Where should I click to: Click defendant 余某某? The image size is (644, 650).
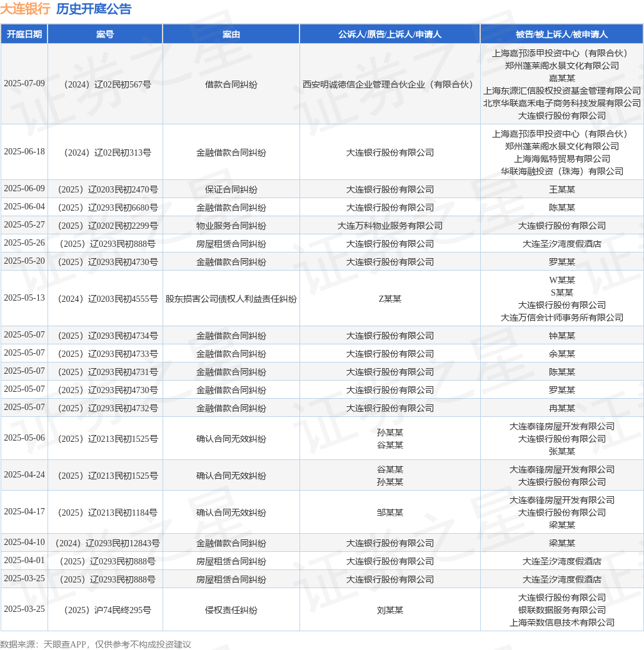coord(562,354)
